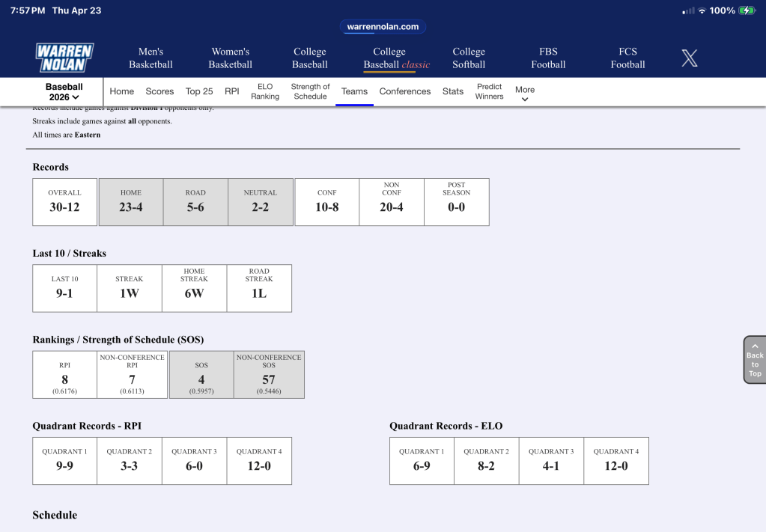Open the Top 25 rankings
Image resolution: width=766 pixels, height=532 pixels.
(199, 91)
